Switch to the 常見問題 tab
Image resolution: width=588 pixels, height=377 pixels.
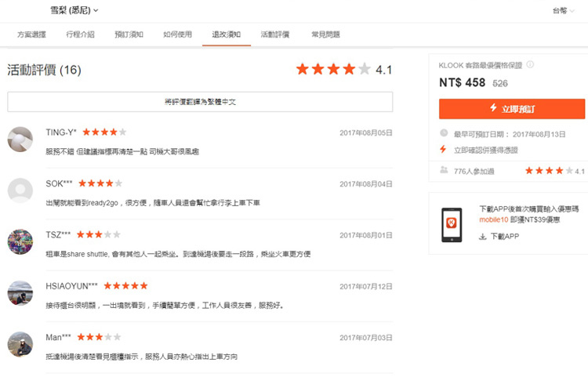tap(325, 34)
